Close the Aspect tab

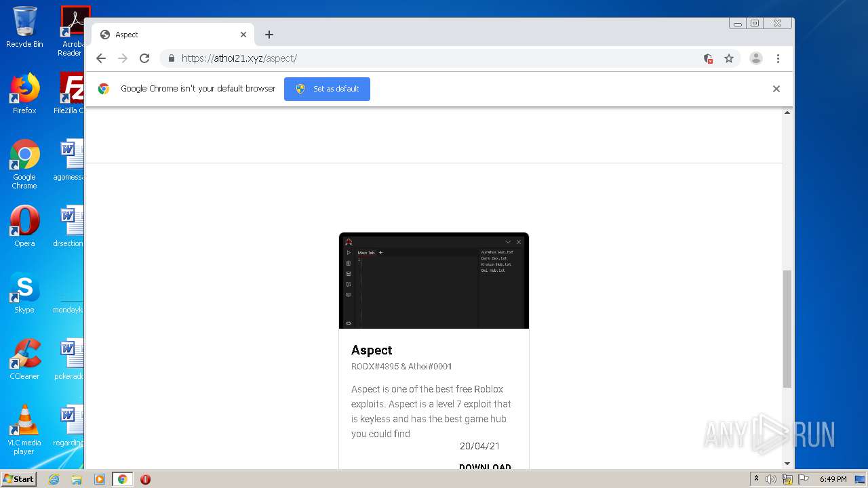click(243, 35)
